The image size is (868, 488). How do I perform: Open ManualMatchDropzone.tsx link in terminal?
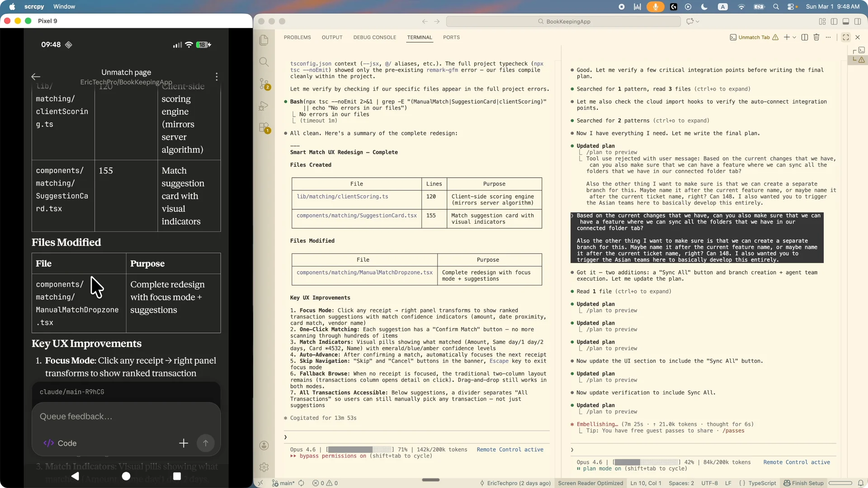(x=364, y=272)
